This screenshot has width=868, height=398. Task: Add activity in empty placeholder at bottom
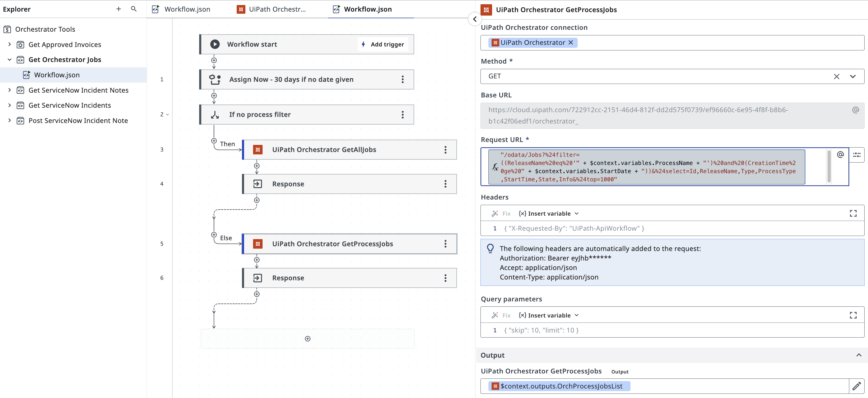308,339
